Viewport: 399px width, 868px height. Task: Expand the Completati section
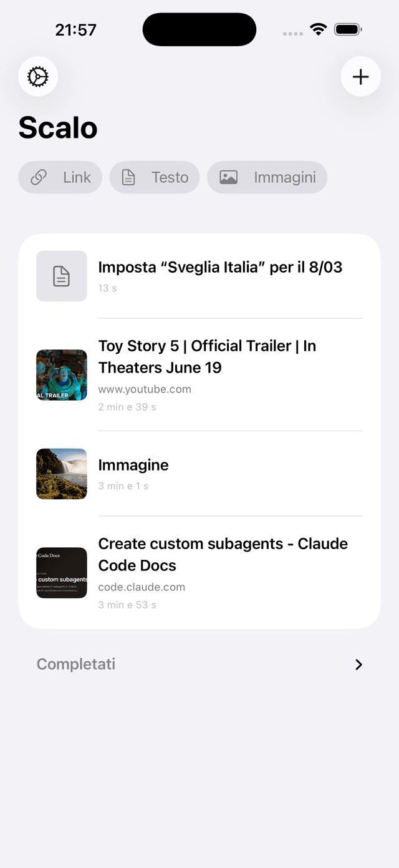click(75, 664)
